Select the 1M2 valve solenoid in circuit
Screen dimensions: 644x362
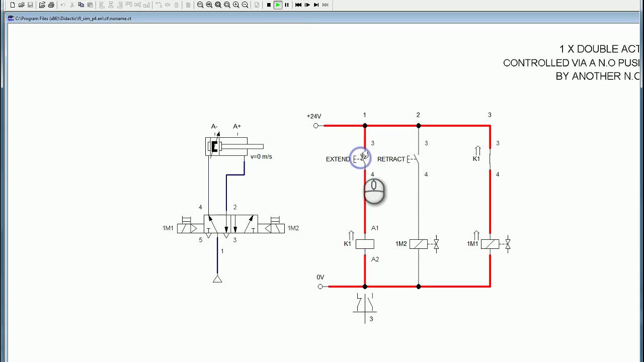coord(419,244)
